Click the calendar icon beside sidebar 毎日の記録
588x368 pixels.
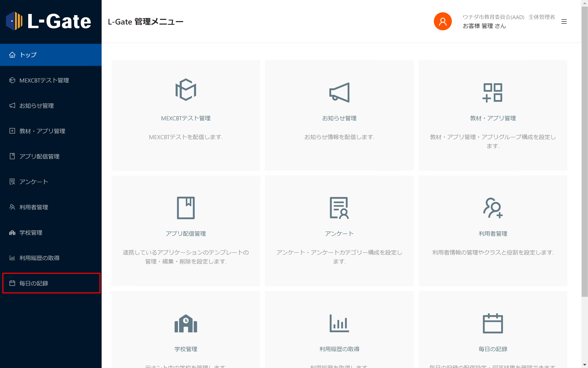coord(12,283)
